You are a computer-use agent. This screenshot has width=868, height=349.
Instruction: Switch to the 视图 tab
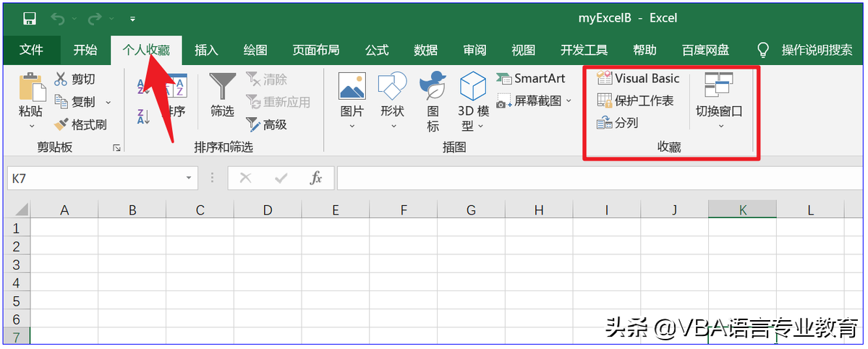click(523, 50)
